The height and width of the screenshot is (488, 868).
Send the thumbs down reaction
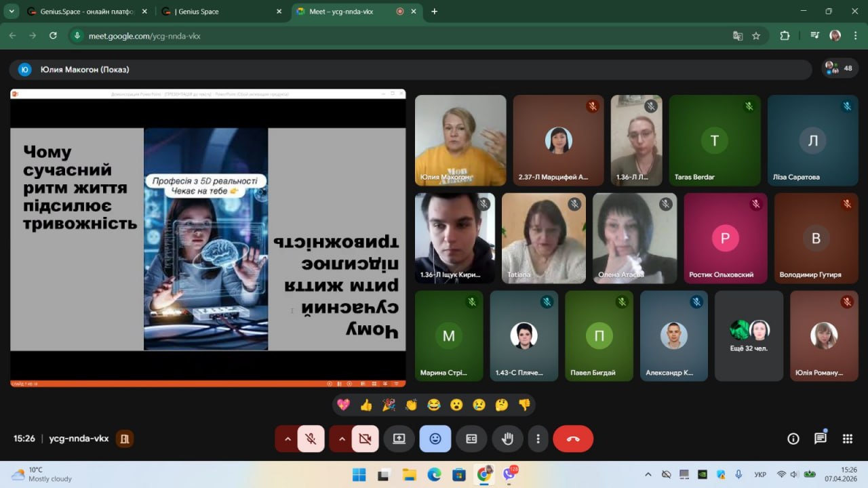click(x=524, y=405)
